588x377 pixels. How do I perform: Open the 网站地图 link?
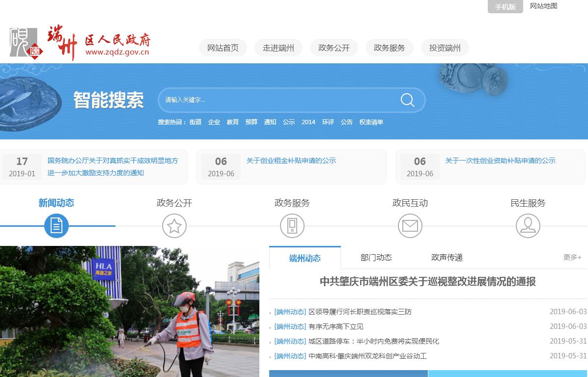coord(543,6)
